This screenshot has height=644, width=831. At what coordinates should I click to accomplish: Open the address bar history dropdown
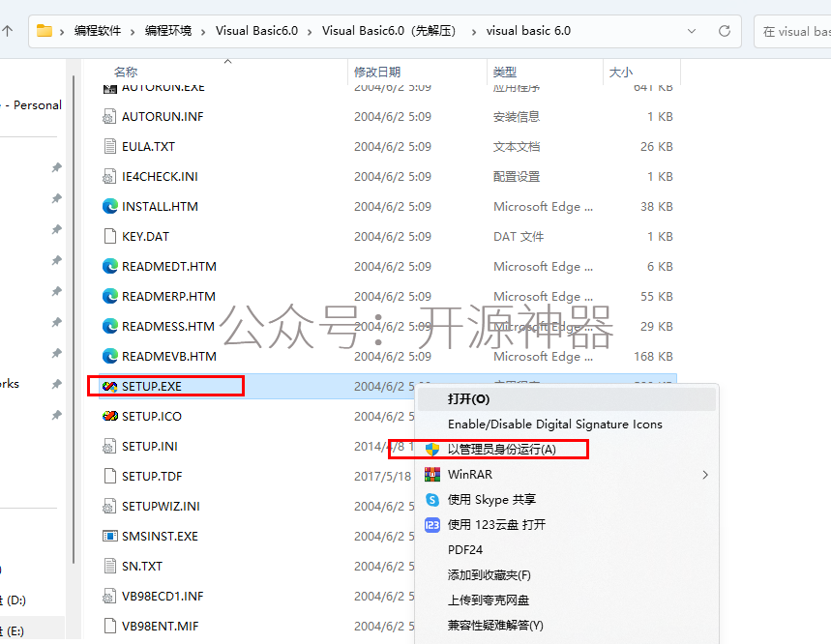pos(692,31)
